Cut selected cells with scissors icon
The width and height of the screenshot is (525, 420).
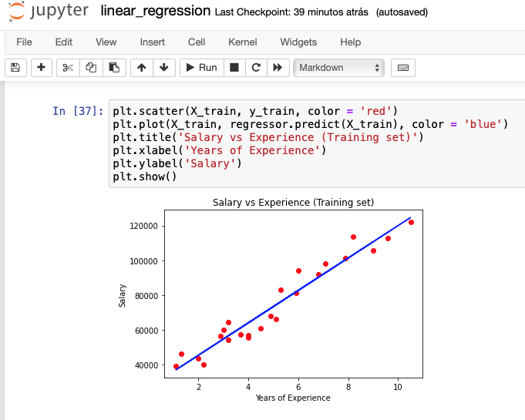tap(68, 68)
